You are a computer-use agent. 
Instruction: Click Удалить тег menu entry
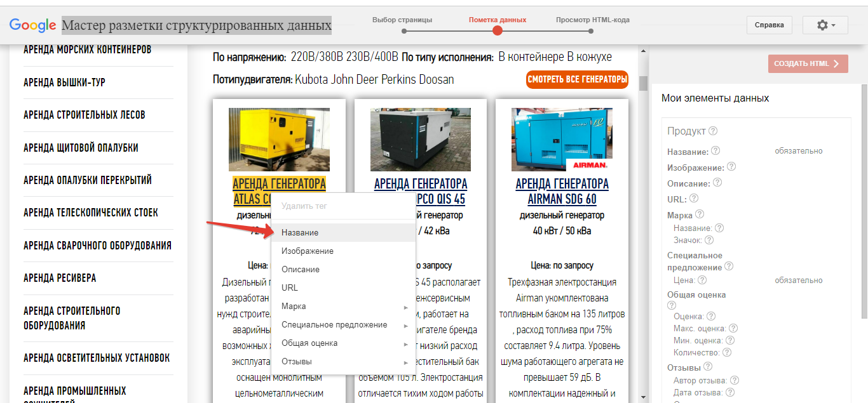pyautogui.click(x=343, y=206)
